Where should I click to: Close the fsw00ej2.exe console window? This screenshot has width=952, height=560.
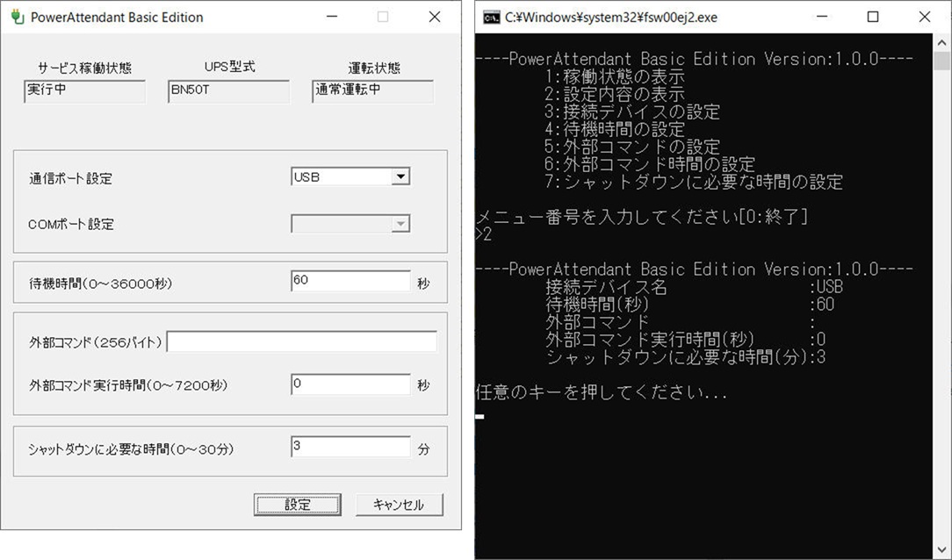(924, 17)
